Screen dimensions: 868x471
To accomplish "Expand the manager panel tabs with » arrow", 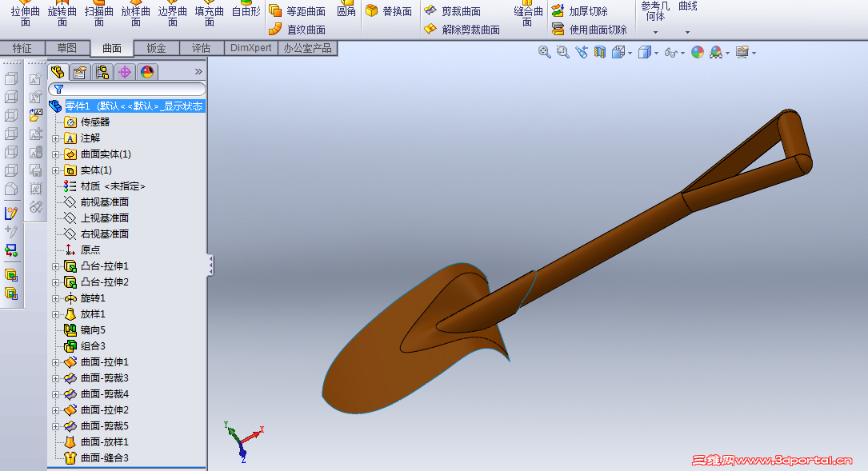I will pyautogui.click(x=198, y=71).
